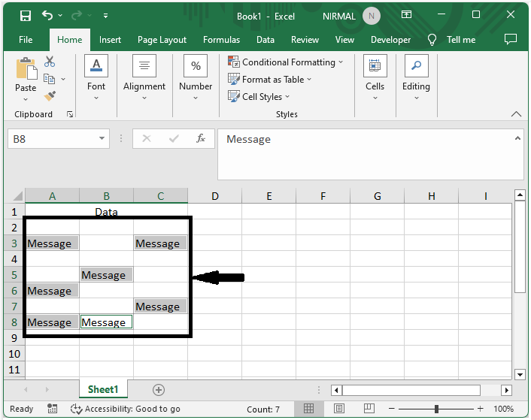Open the Developer tab

click(390, 40)
